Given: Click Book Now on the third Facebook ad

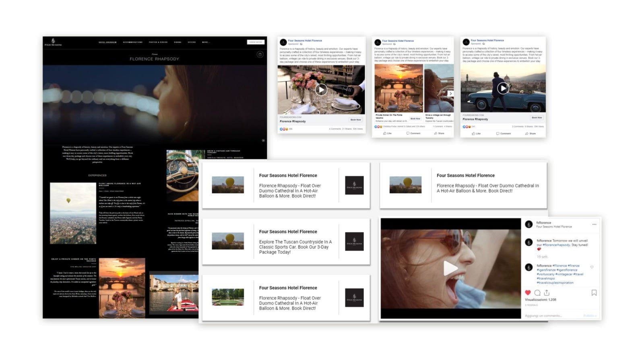Looking at the screenshot, I should (537, 117).
